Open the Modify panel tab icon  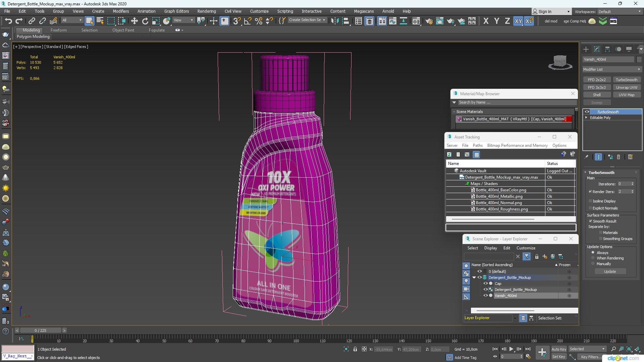pyautogui.click(x=597, y=49)
